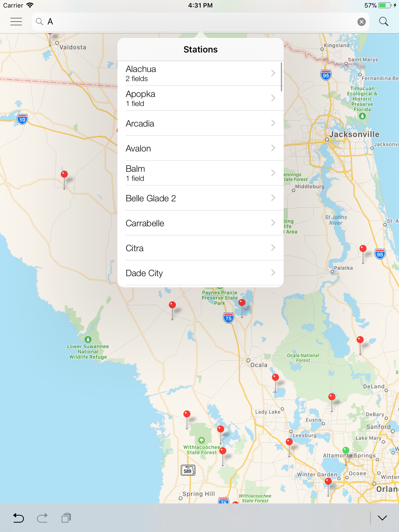Dismiss keyboard bar with down chevron

click(382, 518)
